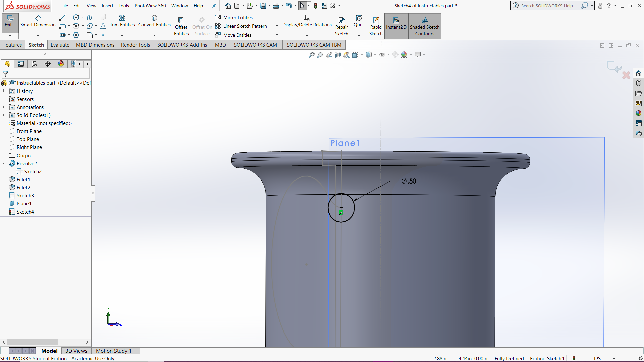Select the Offset Entities tool
Viewport: 644px width, 362px height.
(x=181, y=25)
